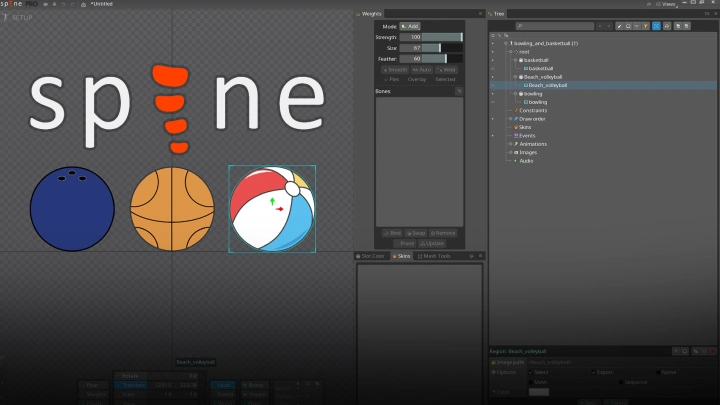
Task: Toggle the Overlay option in Weights
Action: coord(417,79)
